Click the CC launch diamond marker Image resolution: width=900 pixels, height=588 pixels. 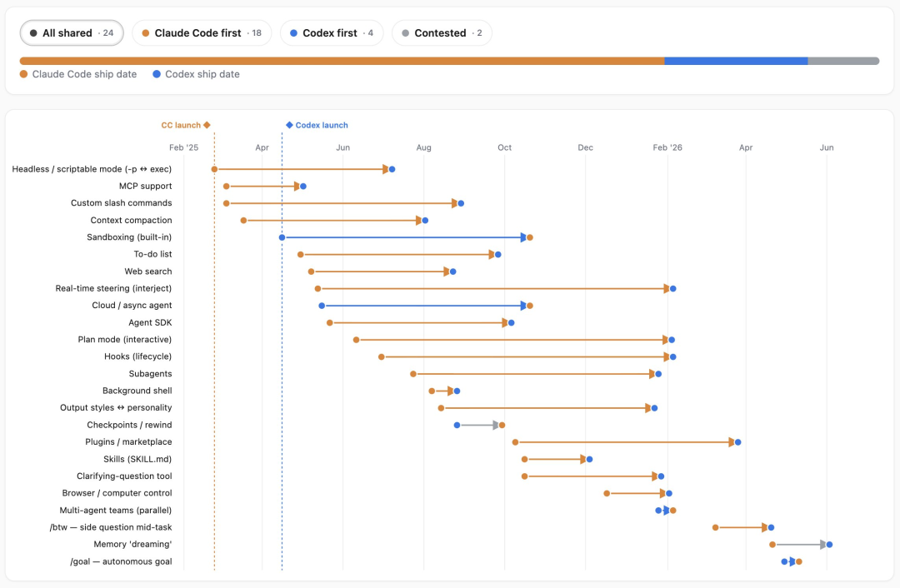[207, 125]
